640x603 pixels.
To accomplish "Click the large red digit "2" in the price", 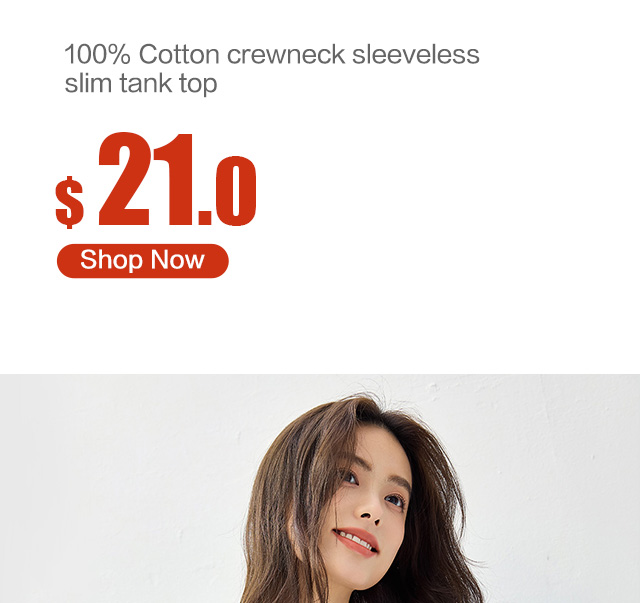I will pos(124,179).
